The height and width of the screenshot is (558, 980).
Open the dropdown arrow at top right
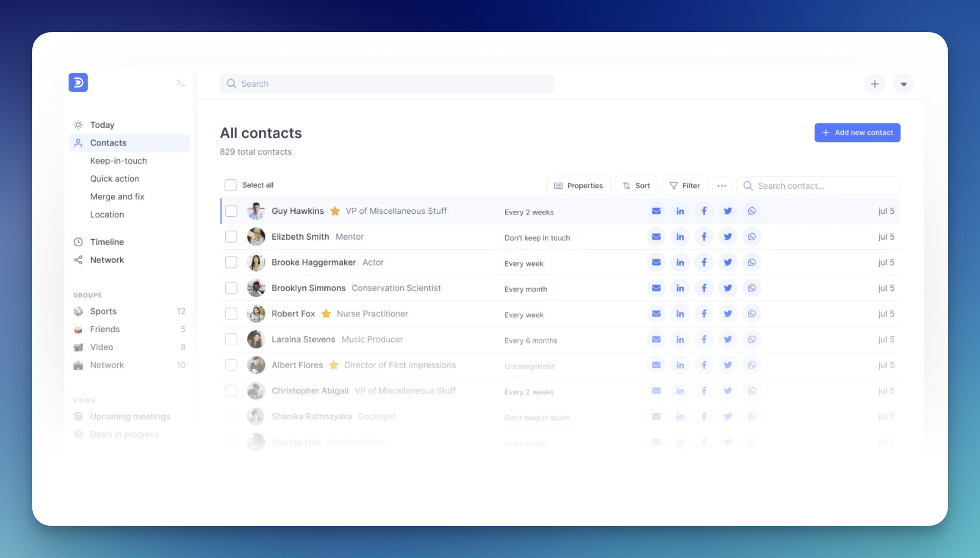click(x=904, y=84)
